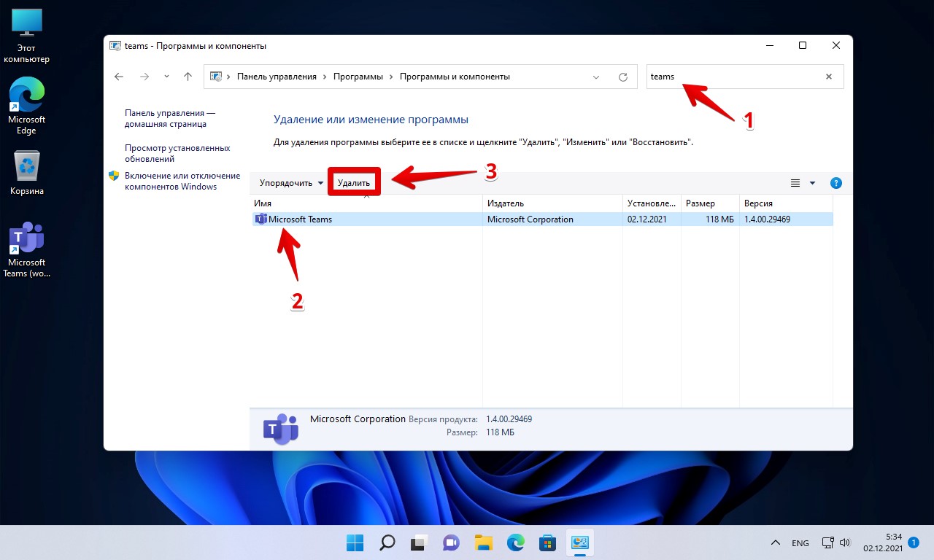
Task: Click the Teams icon in the details pane
Action: point(280,429)
